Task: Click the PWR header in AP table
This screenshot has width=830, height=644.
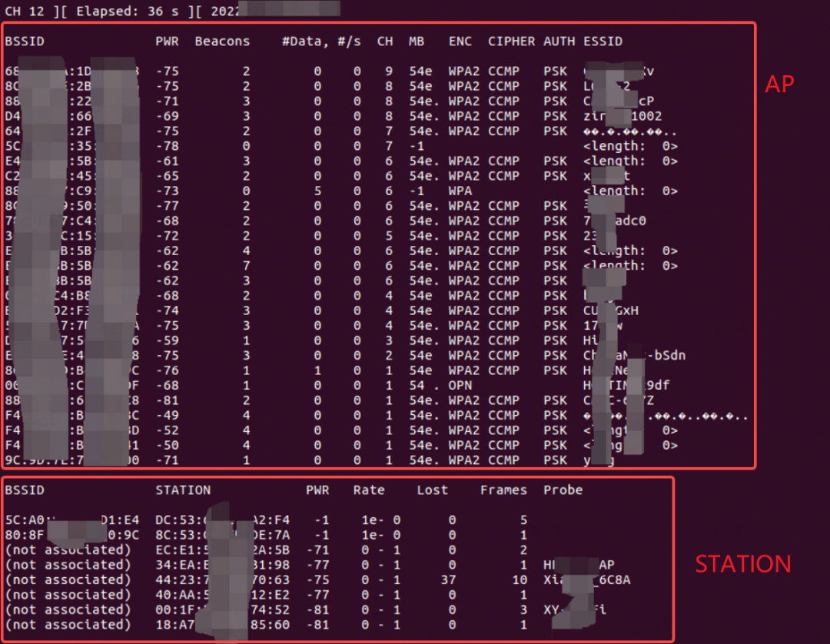Action: [167, 41]
